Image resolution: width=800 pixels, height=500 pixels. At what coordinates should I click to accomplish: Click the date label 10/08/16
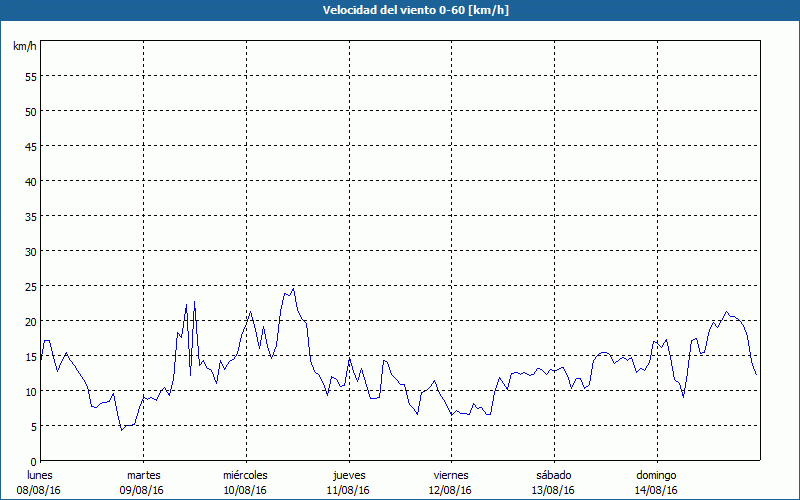(x=245, y=490)
